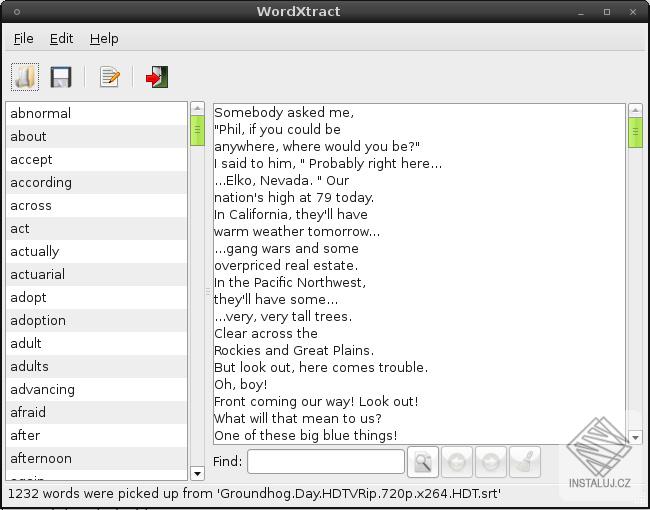650x510 pixels.
Task: Save the word list with the floppy disk icon
Action: pyautogui.click(x=61, y=77)
